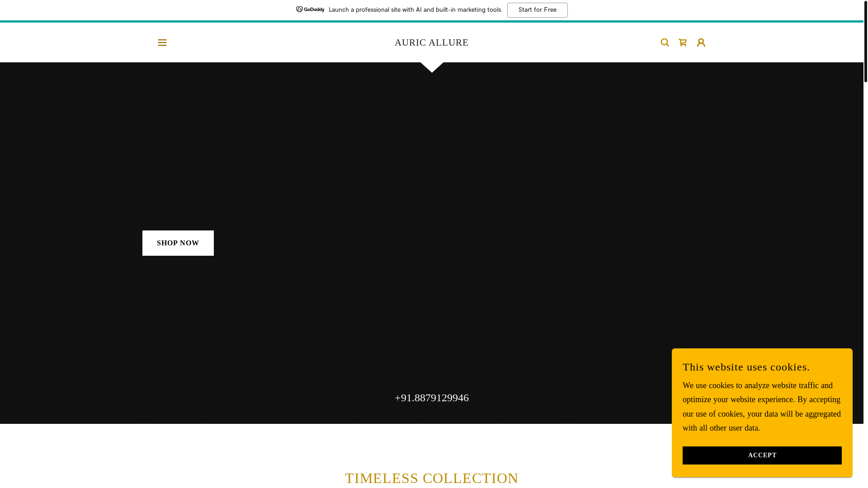868x488 pixels.
Task: Click the search magnifier icon
Action: click(665, 42)
